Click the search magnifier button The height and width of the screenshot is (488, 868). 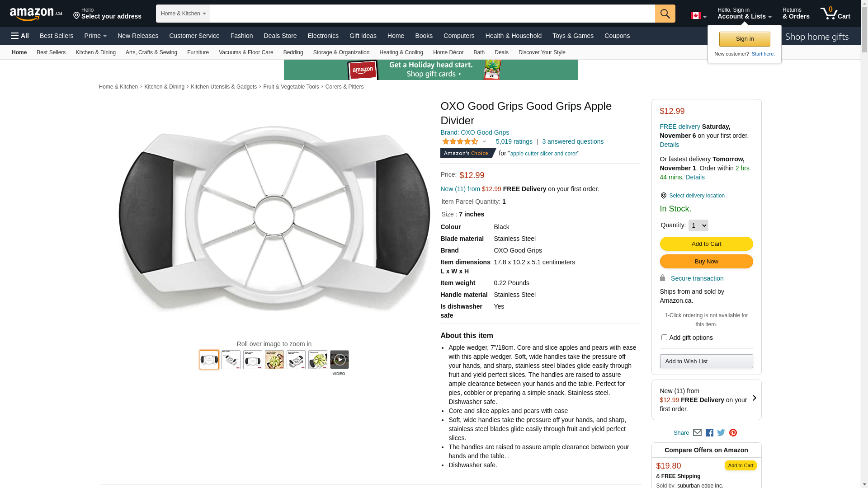(x=665, y=14)
